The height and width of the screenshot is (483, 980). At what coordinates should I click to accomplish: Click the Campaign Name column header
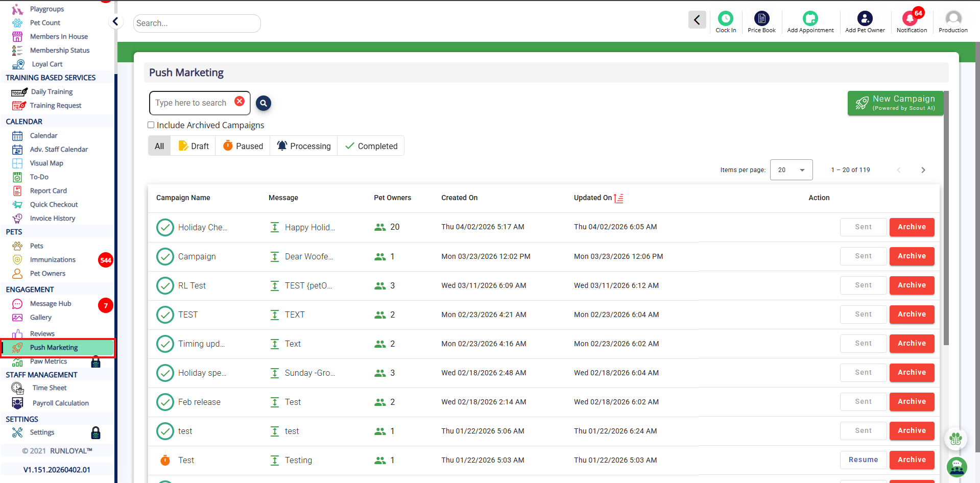pyautogui.click(x=183, y=198)
